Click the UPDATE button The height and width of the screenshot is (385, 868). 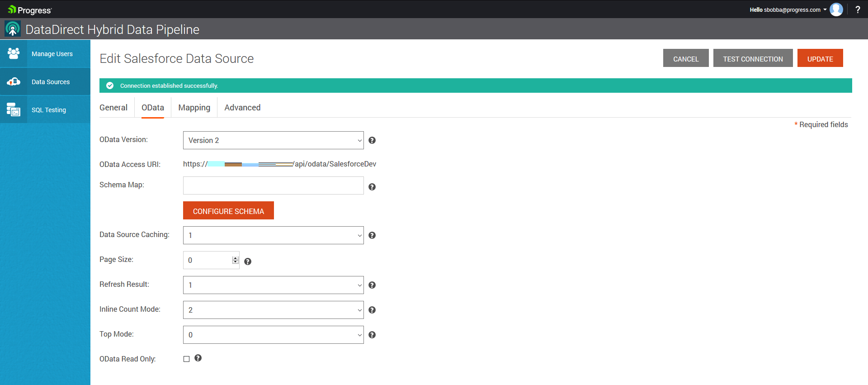(820, 58)
